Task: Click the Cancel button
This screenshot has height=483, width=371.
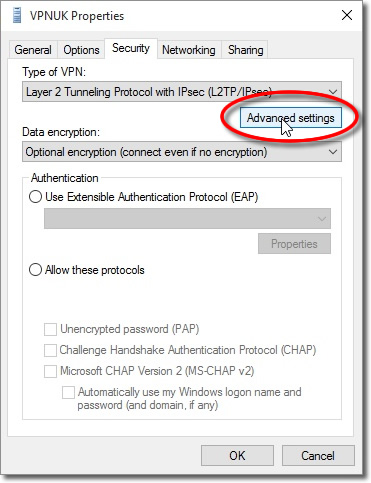Action: (x=318, y=456)
